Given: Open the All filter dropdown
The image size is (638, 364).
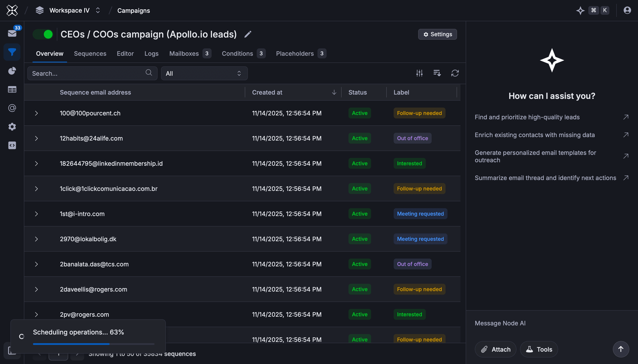Looking at the screenshot, I should pyautogui.click(x=204, y=73).
